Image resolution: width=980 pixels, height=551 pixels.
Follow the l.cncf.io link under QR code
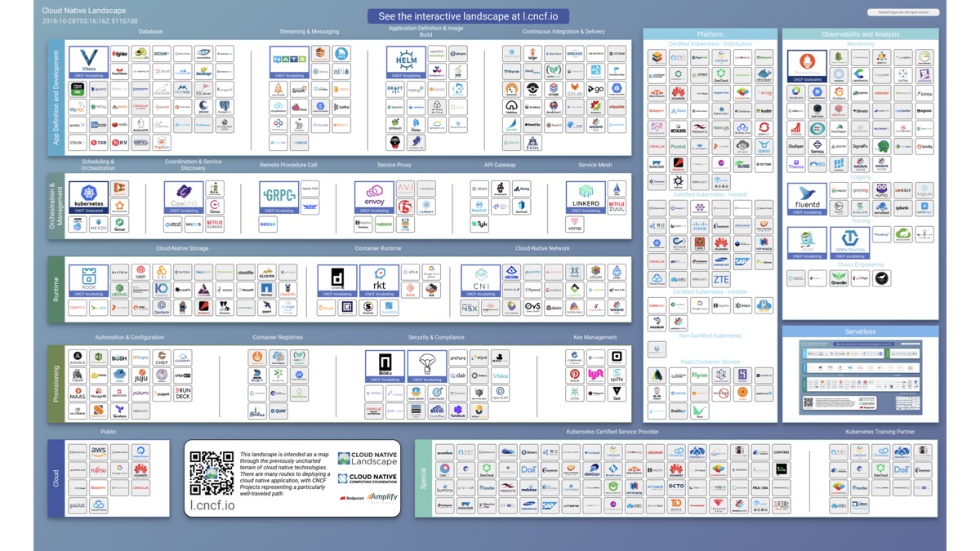pyautogui.click(x=212, y=505)
